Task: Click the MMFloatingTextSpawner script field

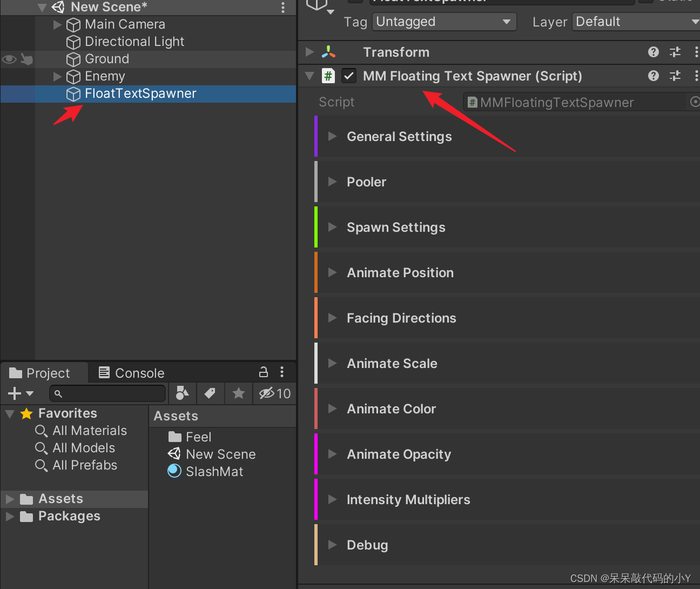Action: [x=575, y=102]
